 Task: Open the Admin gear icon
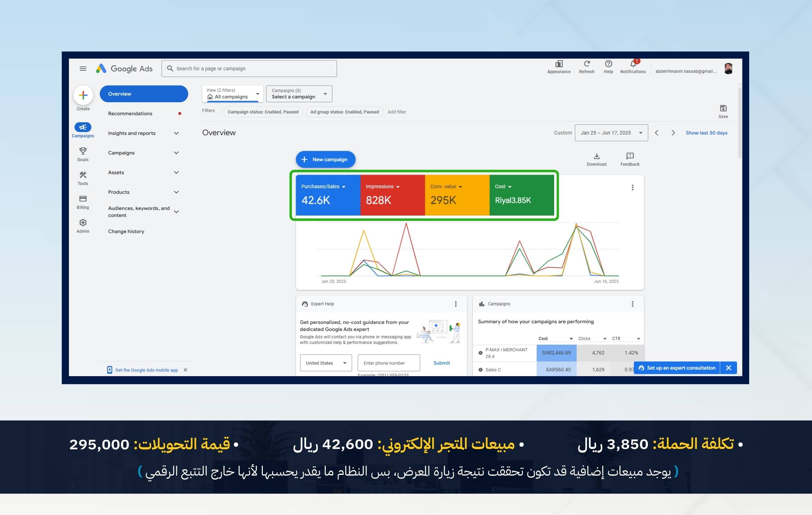coord(83,223)
